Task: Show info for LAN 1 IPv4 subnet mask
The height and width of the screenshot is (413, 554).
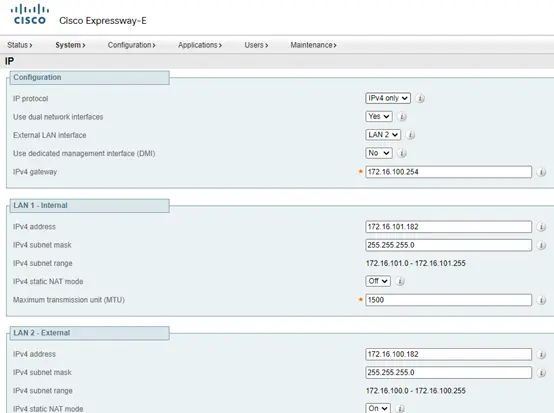Action: [x=541, y=245]
